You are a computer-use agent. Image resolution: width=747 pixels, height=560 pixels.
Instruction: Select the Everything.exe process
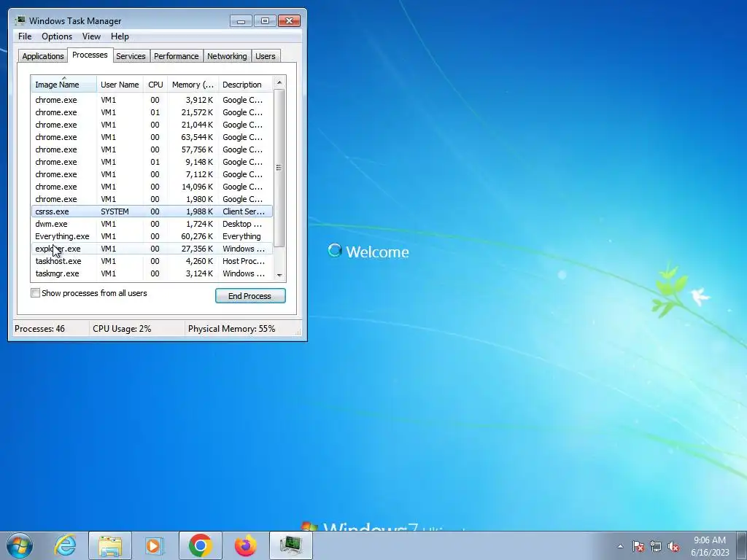click(152, 236)
